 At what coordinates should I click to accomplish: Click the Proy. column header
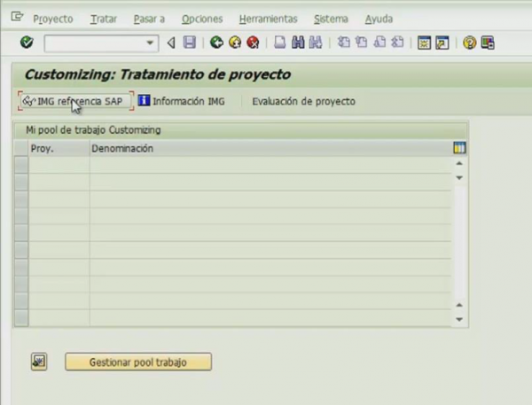(x=59, y=149)
